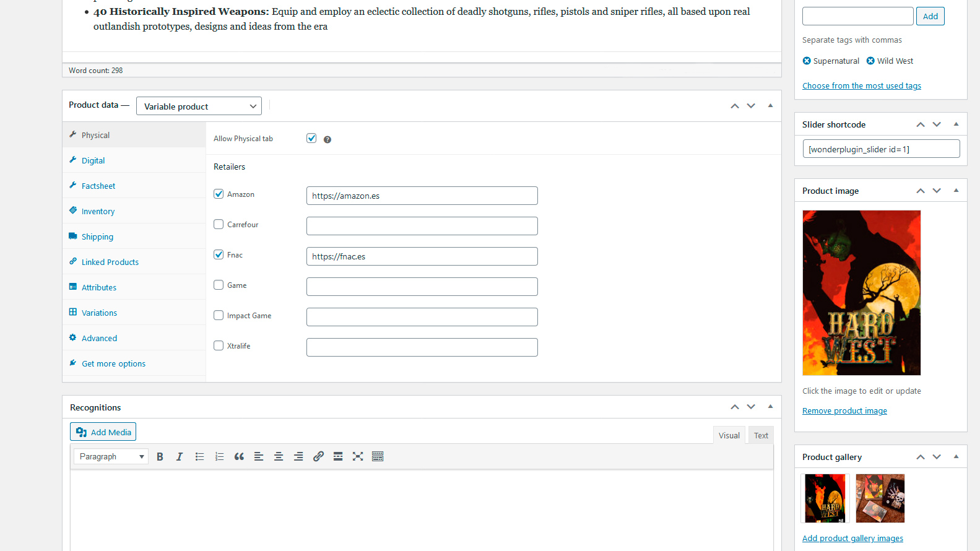The image size is (980, 551).
Task: Move Product gallery panel up
Action: 921,457
